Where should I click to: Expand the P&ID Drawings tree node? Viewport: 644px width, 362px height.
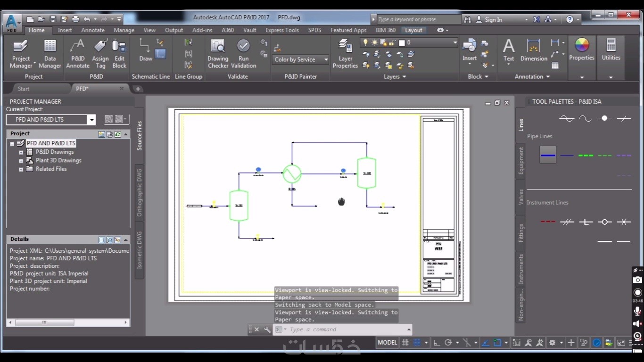pyautogui.click(x=21, y=152)
